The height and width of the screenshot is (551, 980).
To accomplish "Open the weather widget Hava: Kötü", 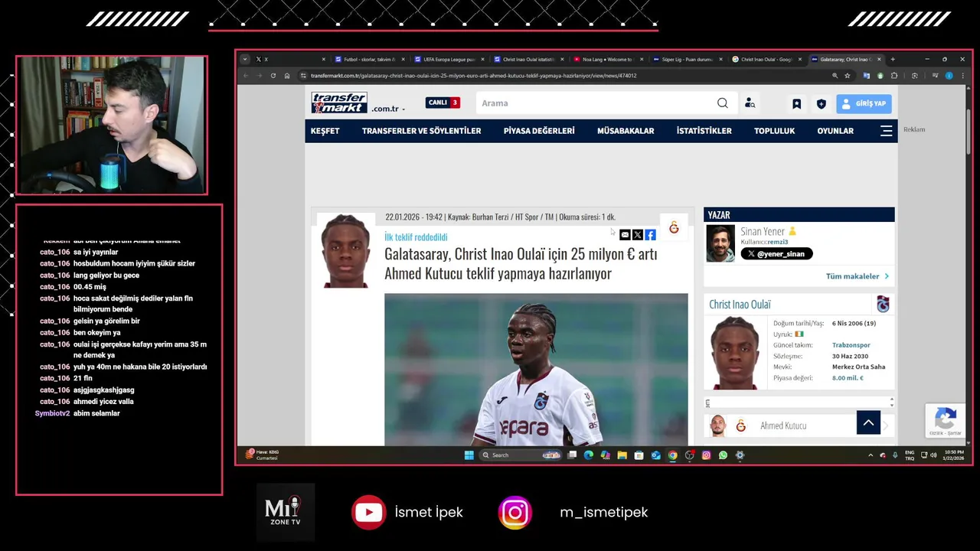I will (262, 455).
